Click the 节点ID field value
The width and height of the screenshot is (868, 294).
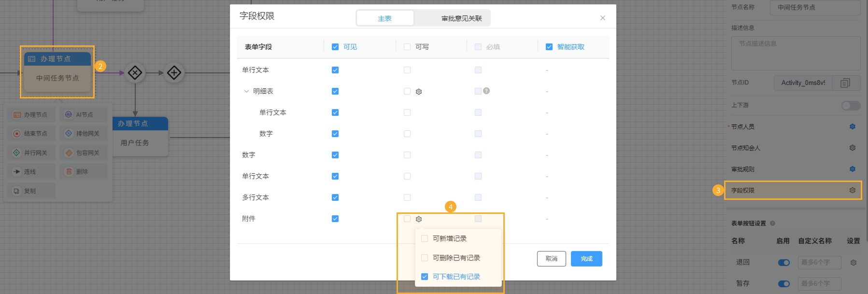(804, 83)
